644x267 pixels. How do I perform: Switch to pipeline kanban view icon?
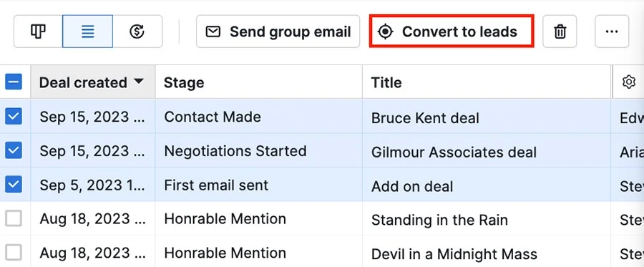pyautogui.click(x=38, y=31)
